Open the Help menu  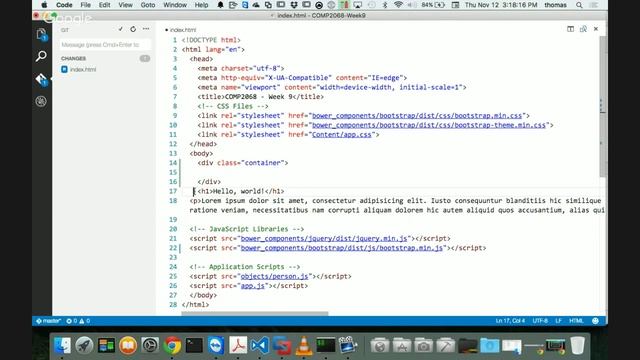[x=201, y=5]
